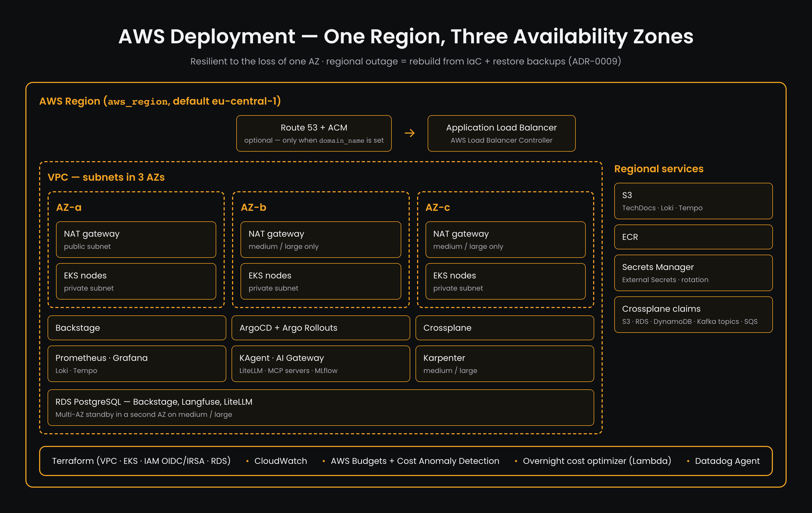This screenshot has width=812, height=513.
Task: Click the 'CloudWatch' text in the bottom bar
Action: [280, 461]
